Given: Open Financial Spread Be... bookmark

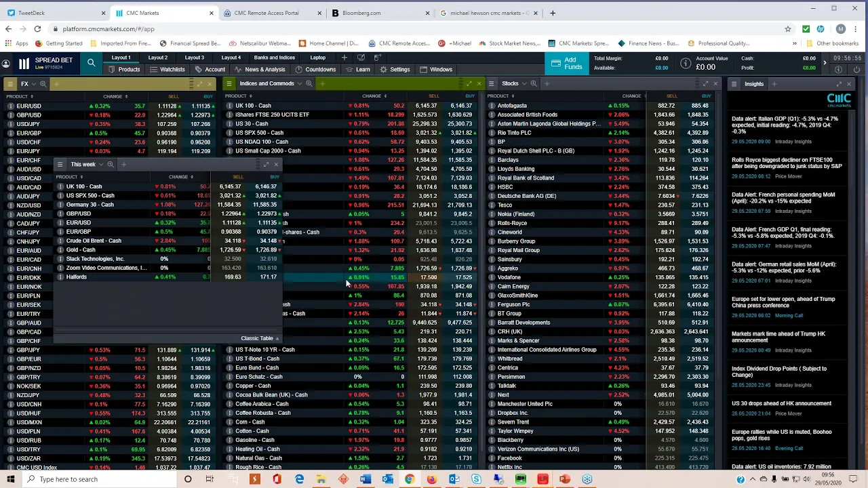Looking at the screenshot, I should [191, 43].
